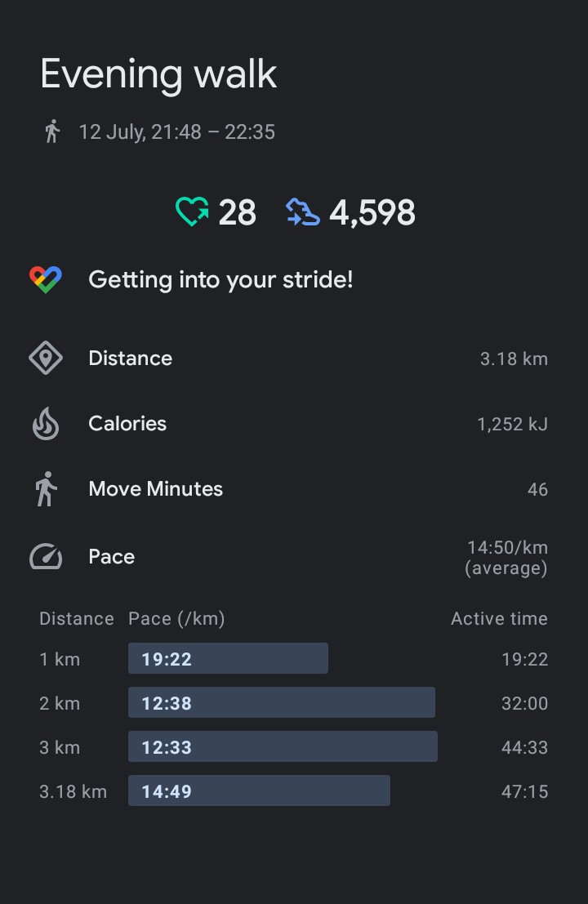Tap the Google Fit heart logo
Image resolution: width=588 pixels, height=904 pixels.
46,280
